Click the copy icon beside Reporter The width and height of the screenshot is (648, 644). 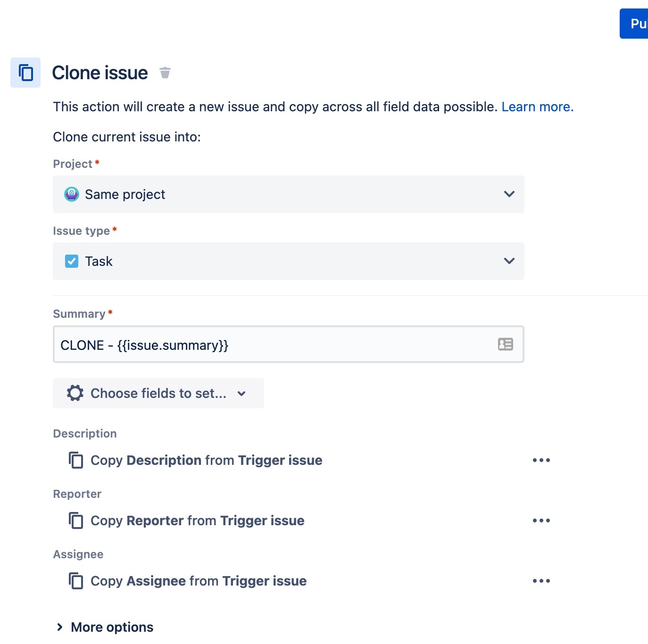76,520
